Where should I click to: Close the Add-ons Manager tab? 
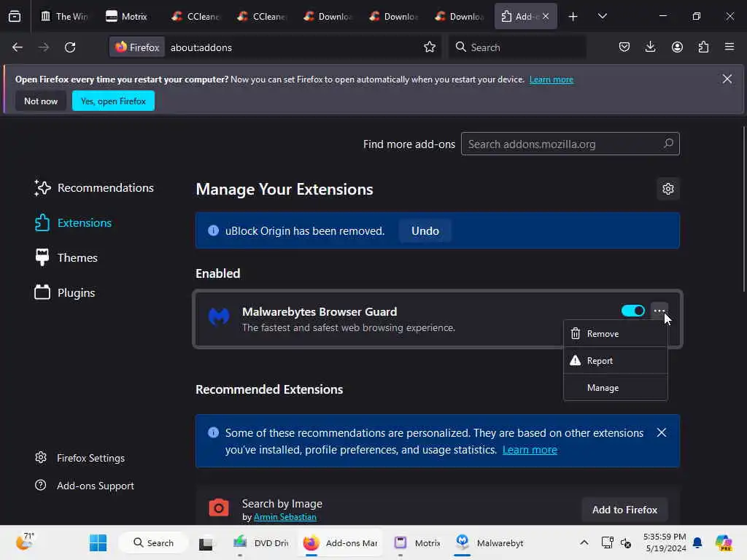pos(546,17)
